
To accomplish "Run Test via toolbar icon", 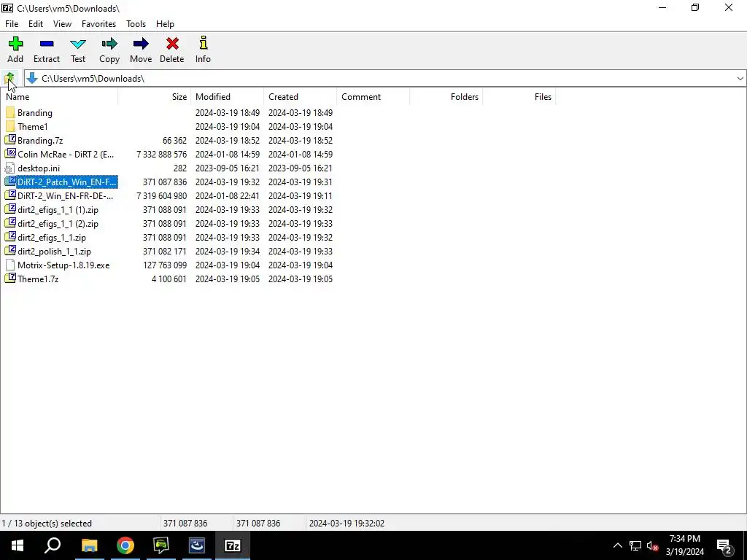I will [78, 44].
